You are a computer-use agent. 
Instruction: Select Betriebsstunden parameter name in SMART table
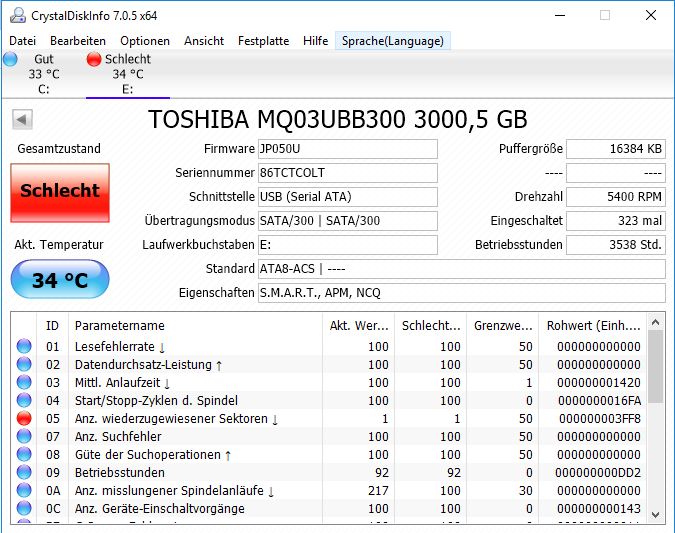pos(120,473)
